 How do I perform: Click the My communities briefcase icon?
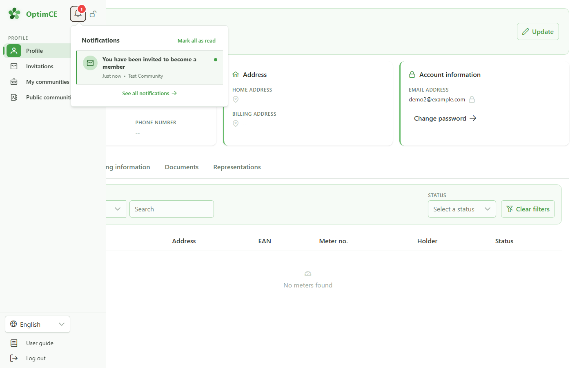click(14, 82)
